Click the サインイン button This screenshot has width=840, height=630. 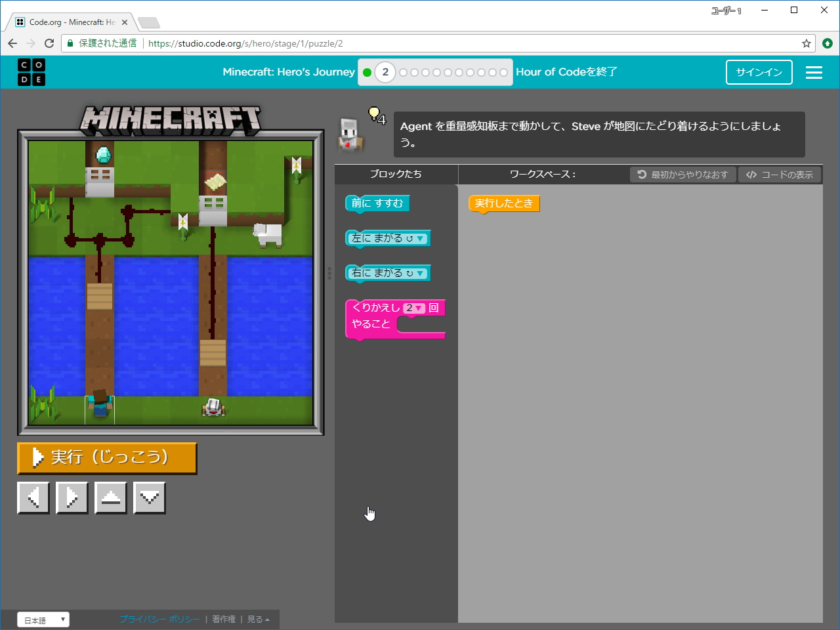point(759,72)
